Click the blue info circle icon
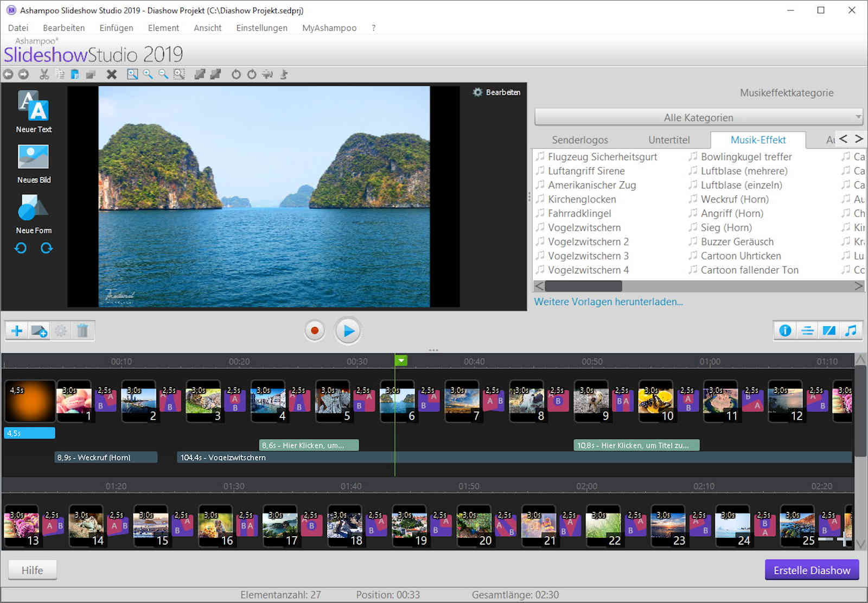868x603 pixels. tap(785, 331)
